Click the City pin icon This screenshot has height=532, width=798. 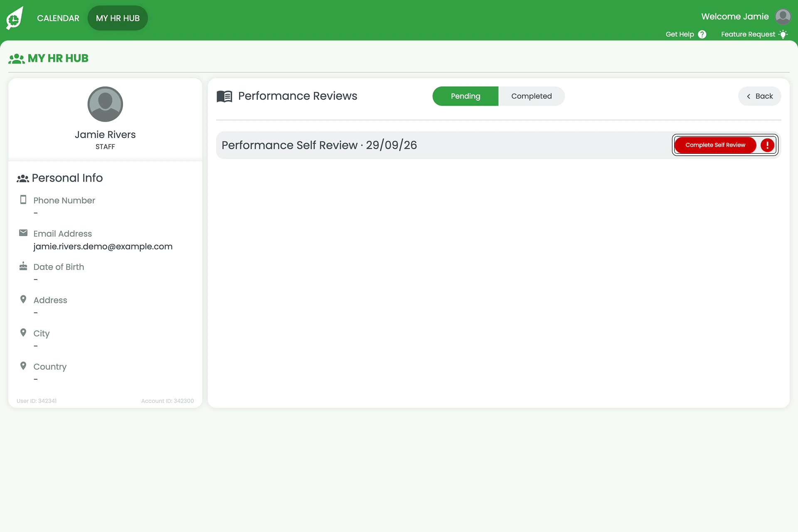click(x=23, y=332)
